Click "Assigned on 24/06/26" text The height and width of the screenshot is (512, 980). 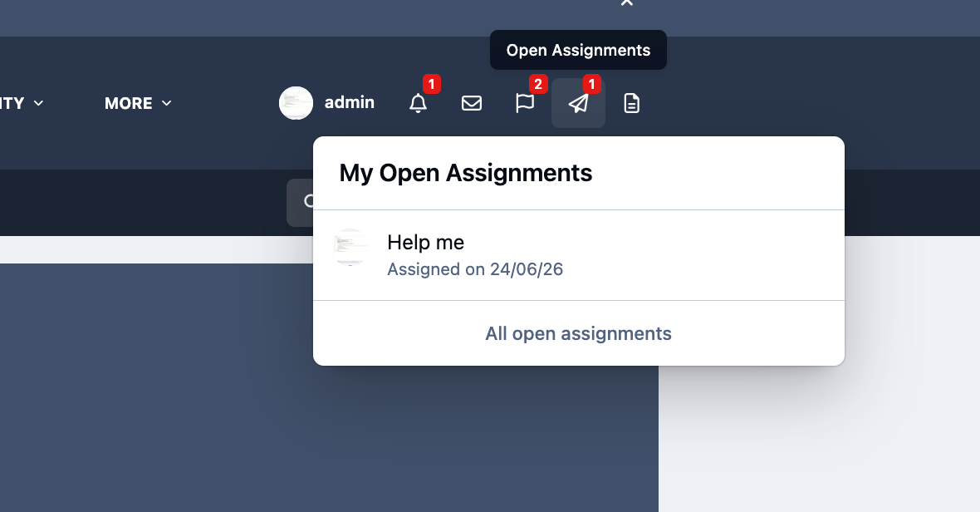tap(475, 269)
